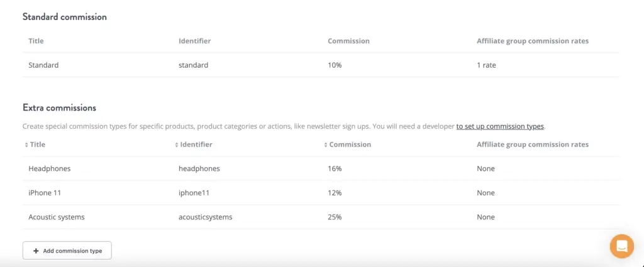The image size is (644, 267).
Task: Click the plus icon on Add commission type
Action: tap(36, 251)
